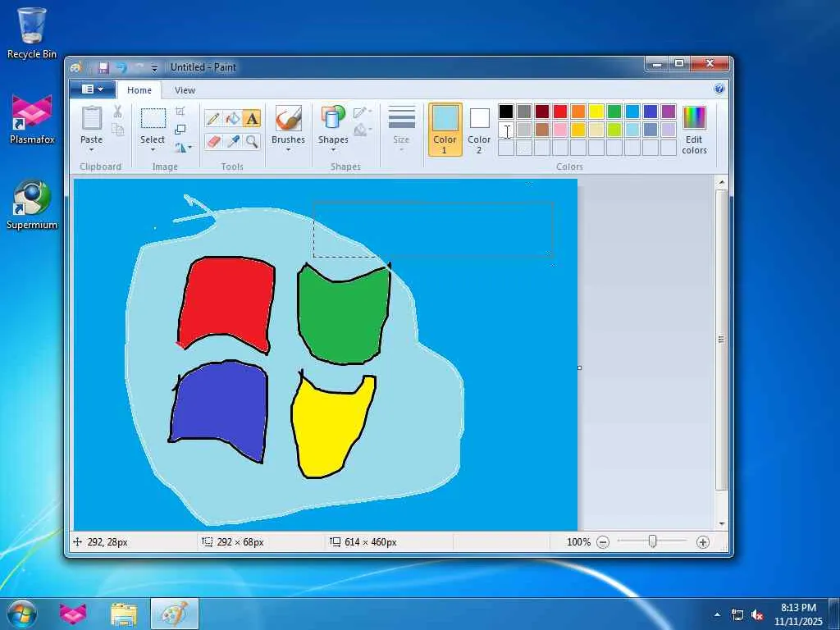This screenshot has height=630, width=840.
Task: Expand the Select dropdown arrow
Action: coord(153,149)
